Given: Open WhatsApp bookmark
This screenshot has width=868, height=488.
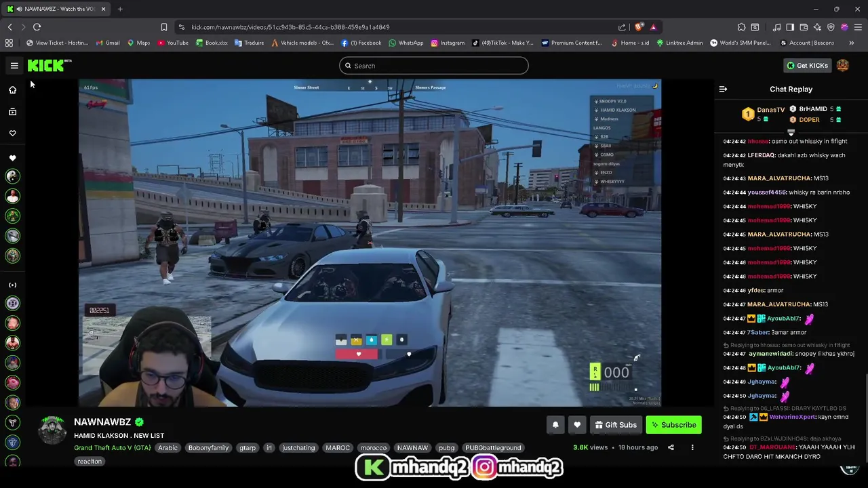Looking at the screenshot, I should (x=406, y=43).
